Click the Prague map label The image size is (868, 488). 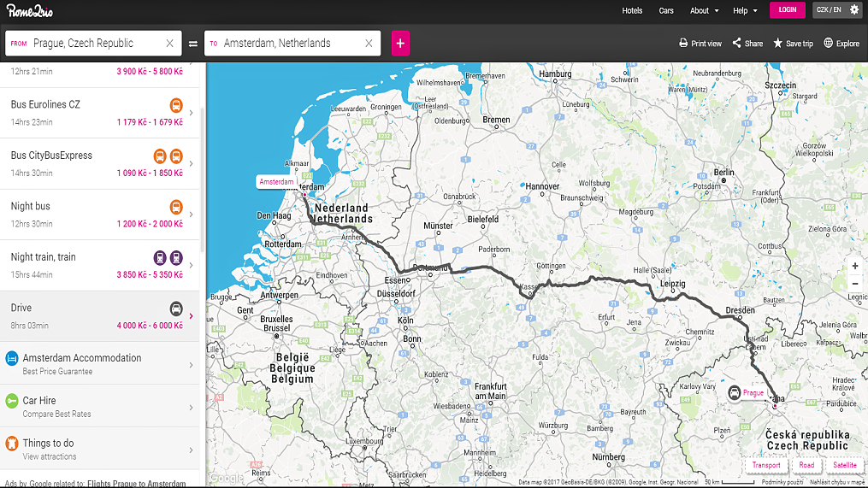pos(753,393)
